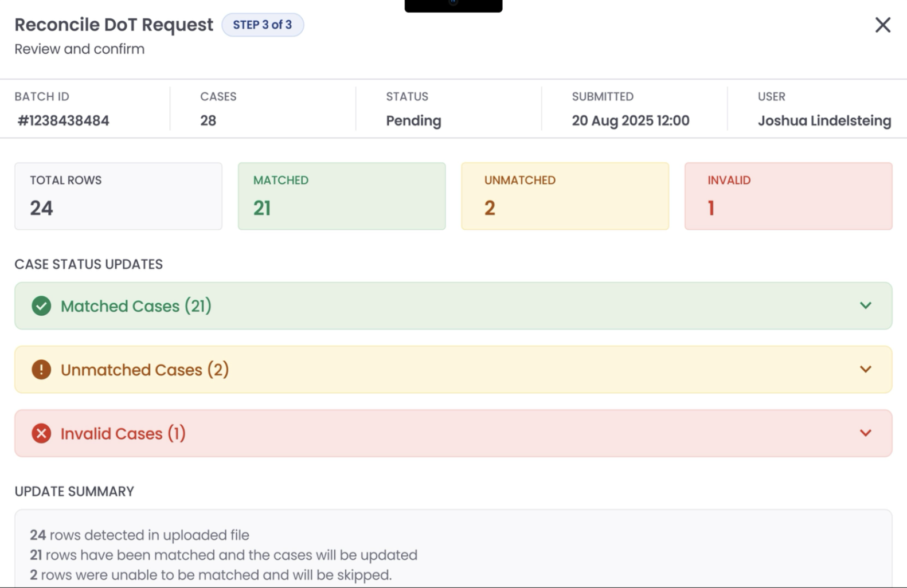
Task: Expand the Matched Cases chevron
Action: pos(866,305)
